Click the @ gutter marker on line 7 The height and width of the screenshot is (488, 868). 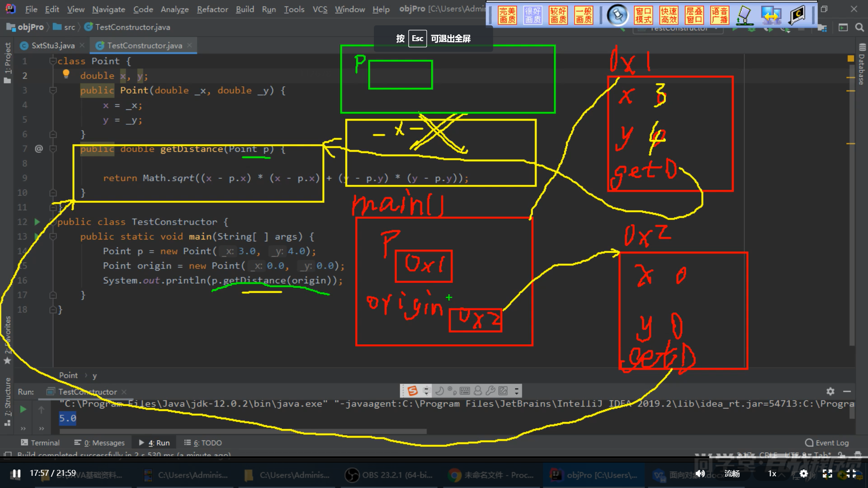[x=39, y=149]
